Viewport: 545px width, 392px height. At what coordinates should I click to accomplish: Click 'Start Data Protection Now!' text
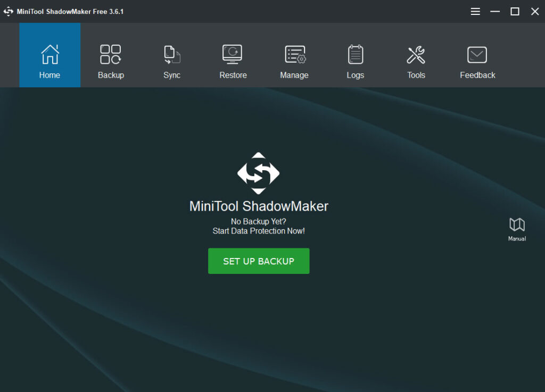tap(259, 231)
